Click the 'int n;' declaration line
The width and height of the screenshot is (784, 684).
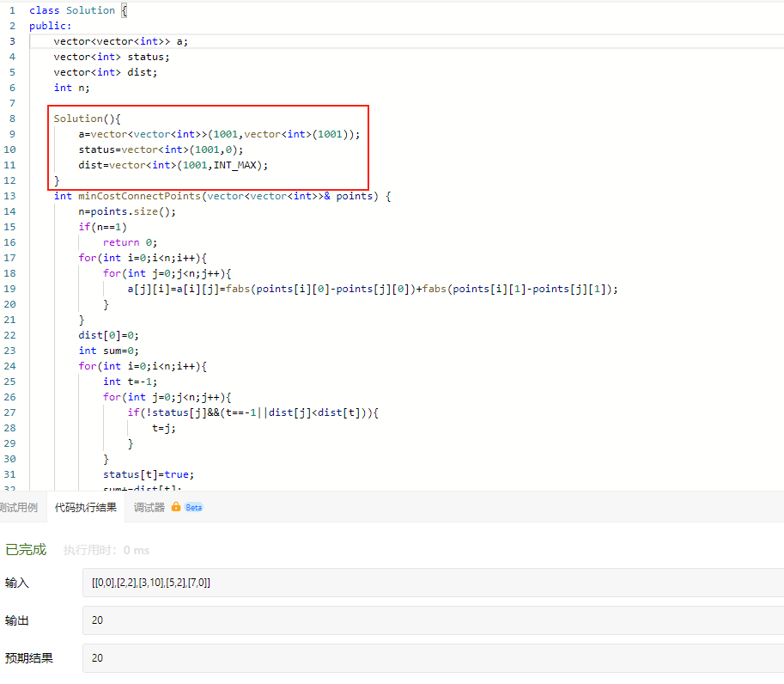(71, 88)
